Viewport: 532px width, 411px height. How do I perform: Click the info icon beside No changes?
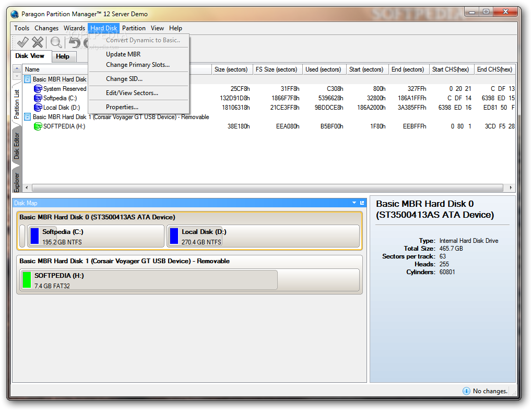tap(467, 391)
